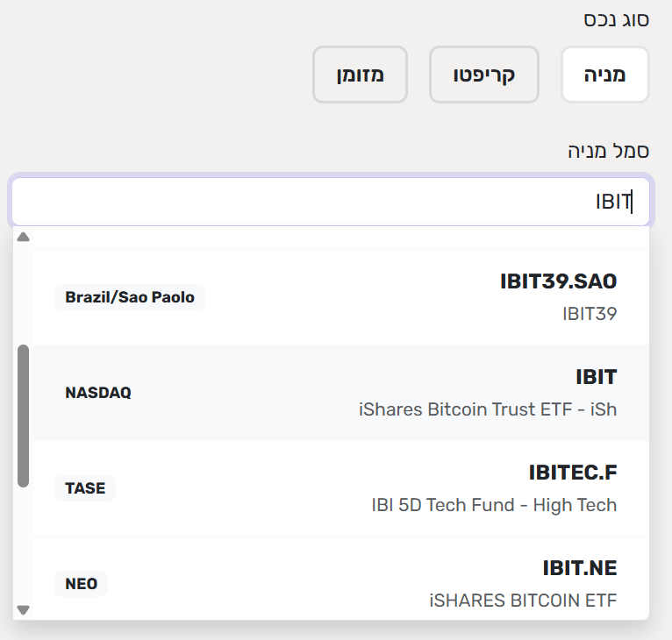
Task: Select the מניה asset type button
Action: (x=604, y=75)
